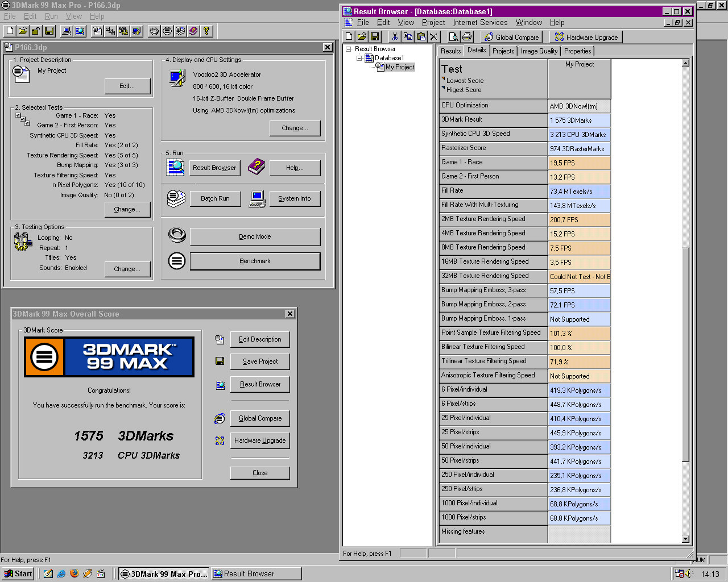Click Internet Explorer quick launch icon

[x=61, y=573]
